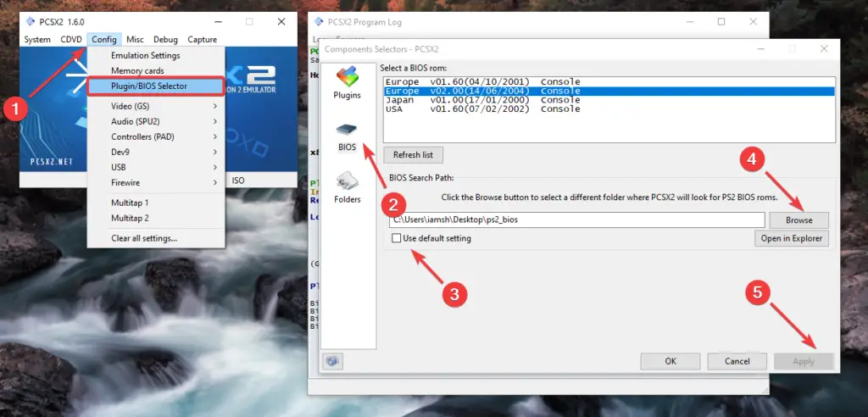Choose Emulation Settings from Config menu

pyautogui.click(x=156, y=55)
